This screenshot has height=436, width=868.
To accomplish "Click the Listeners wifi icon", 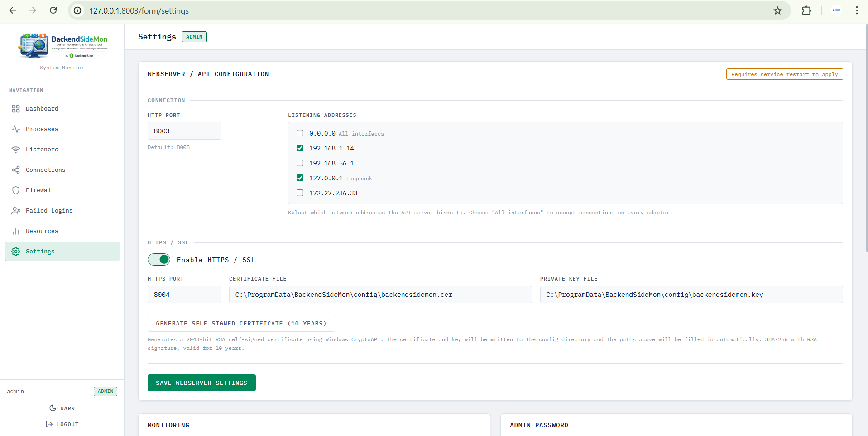I will [16, 150].
